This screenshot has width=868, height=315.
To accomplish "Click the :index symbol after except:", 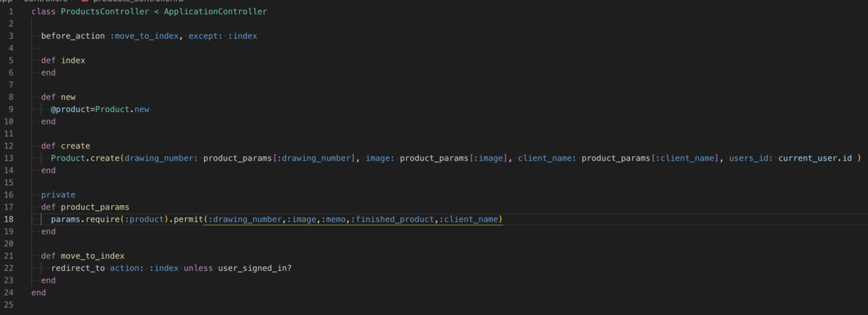I will click(242, 36).
